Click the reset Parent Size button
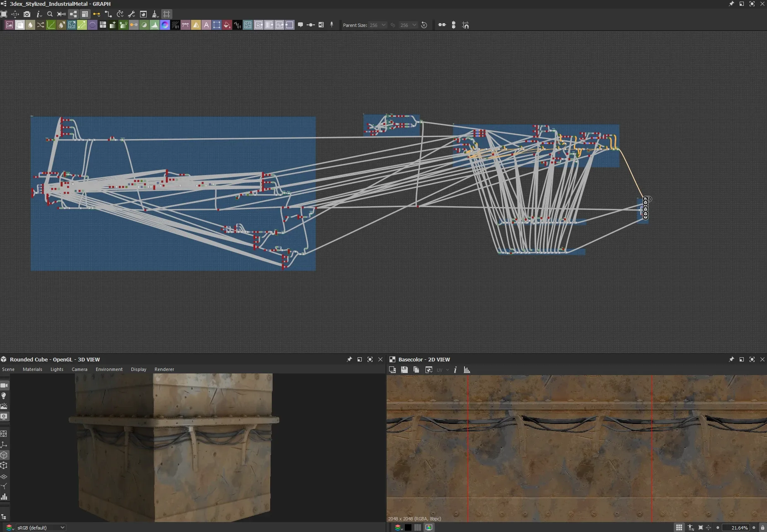Image resolution: width=767 pixels, height=532 pixels. (x=424, y=25)
